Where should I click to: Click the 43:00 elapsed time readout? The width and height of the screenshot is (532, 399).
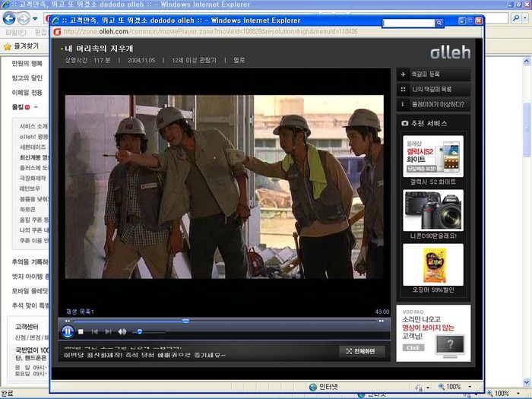coord(382,312)
